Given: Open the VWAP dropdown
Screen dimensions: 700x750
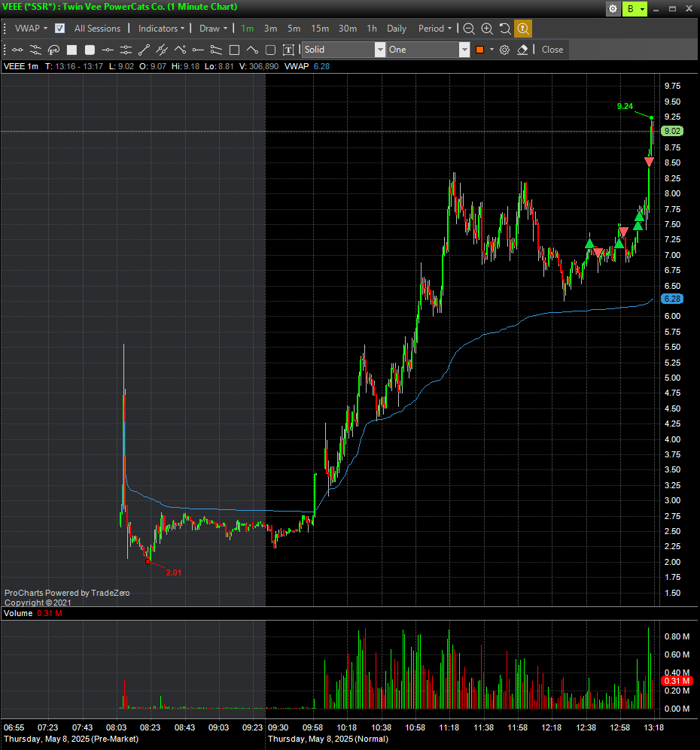Looking at the screenshot, I should point(31,29).
